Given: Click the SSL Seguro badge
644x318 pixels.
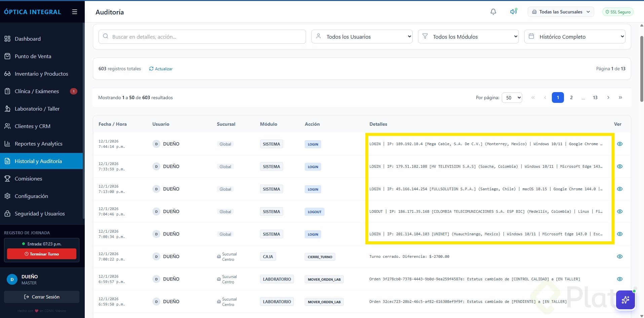Looking at the screenshot, I should (x=618, y=12).
